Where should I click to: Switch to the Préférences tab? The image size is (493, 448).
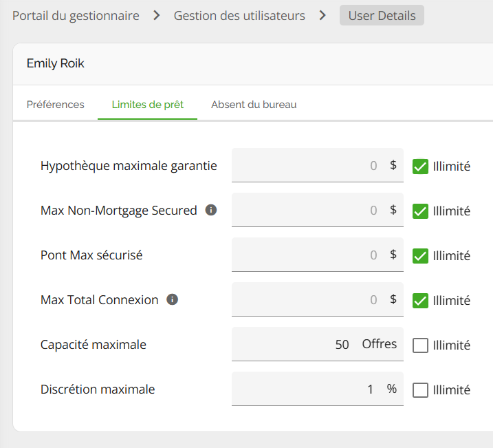coord(55,105)
